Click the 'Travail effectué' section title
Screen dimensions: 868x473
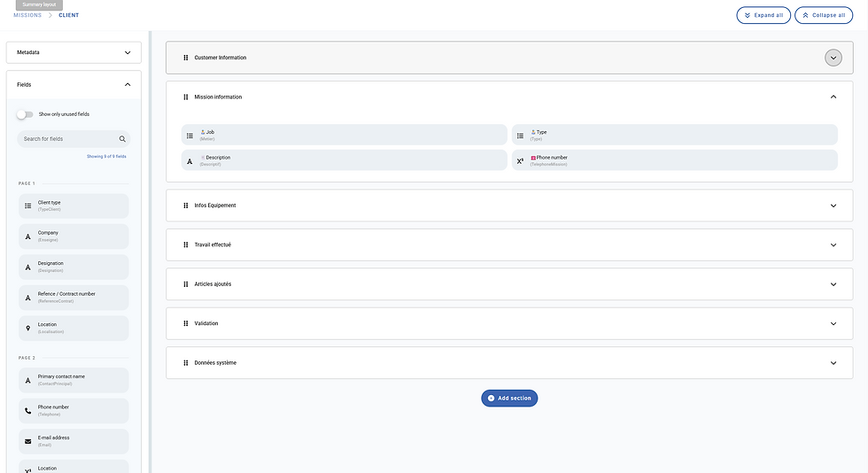[213, 244]
